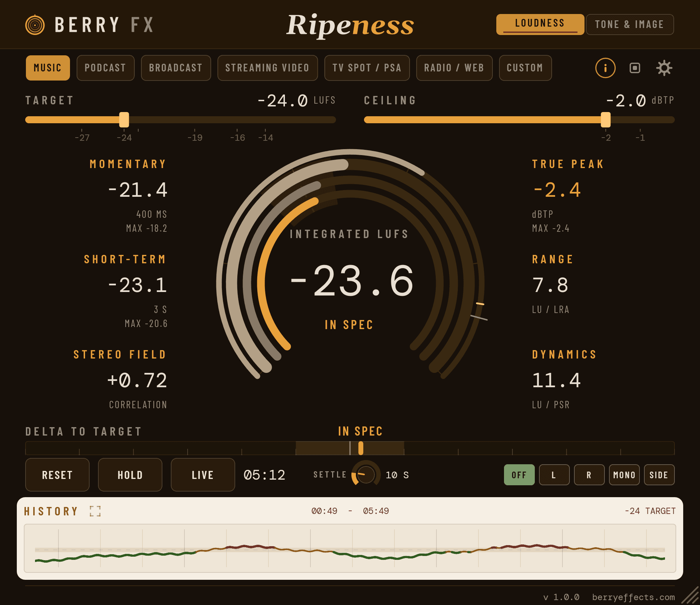
Task: Click the Delta to Target meter marker
Action: pos(361,448)
